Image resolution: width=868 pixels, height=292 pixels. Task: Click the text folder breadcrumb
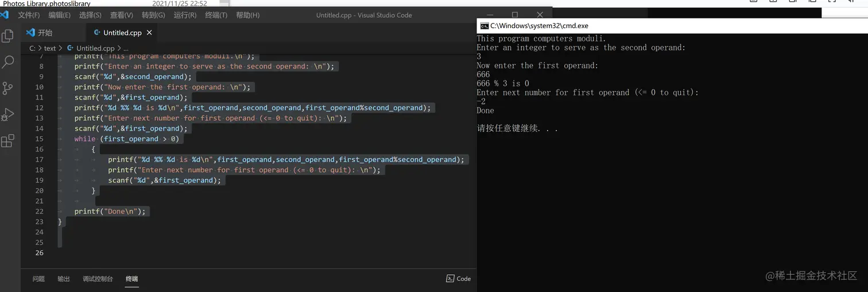pos(50,48)
